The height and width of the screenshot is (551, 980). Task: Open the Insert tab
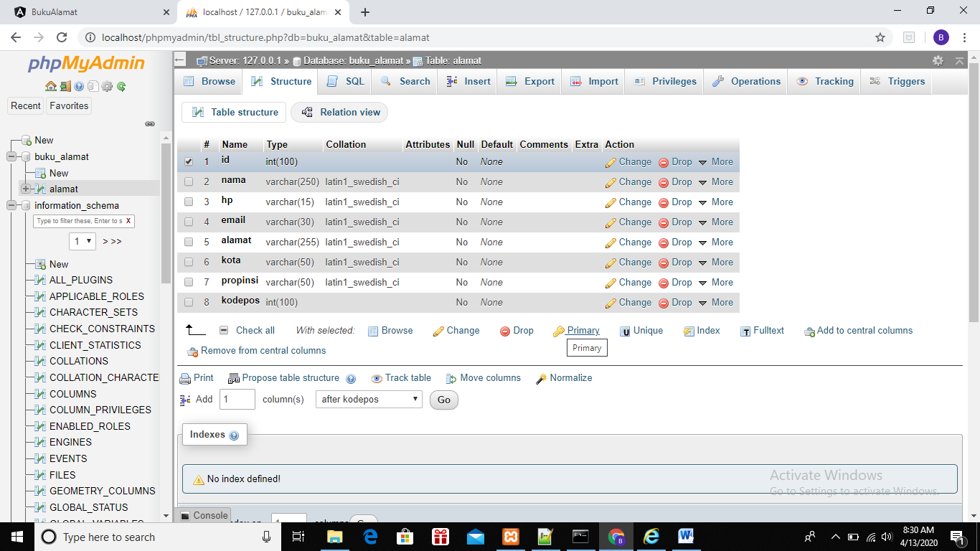pos(468,81)
